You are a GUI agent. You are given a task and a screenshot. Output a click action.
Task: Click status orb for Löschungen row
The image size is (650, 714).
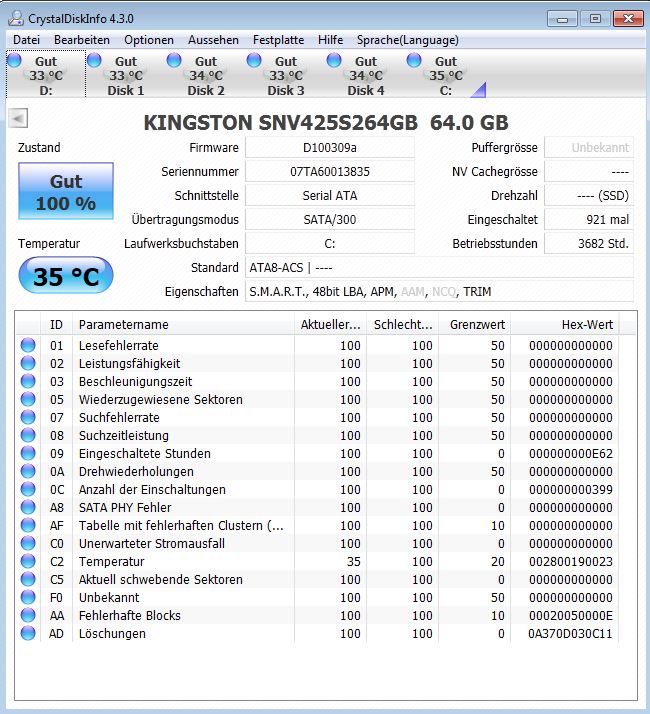28,633
